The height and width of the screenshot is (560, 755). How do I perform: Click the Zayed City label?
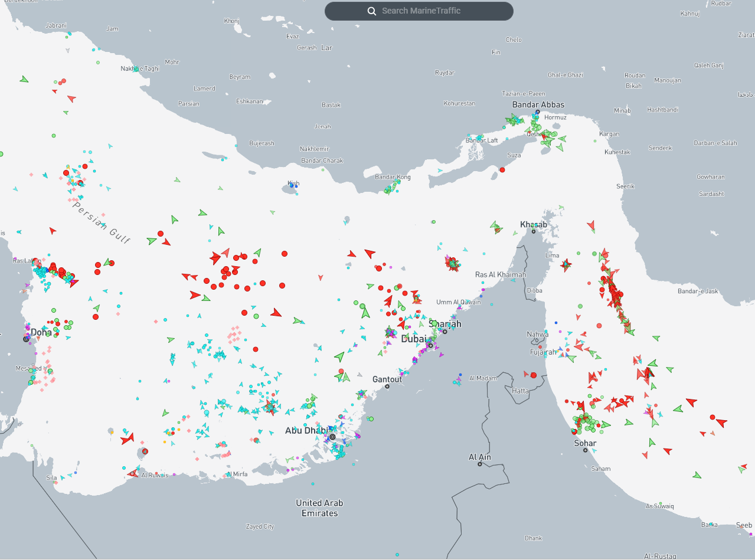(260, 526)
